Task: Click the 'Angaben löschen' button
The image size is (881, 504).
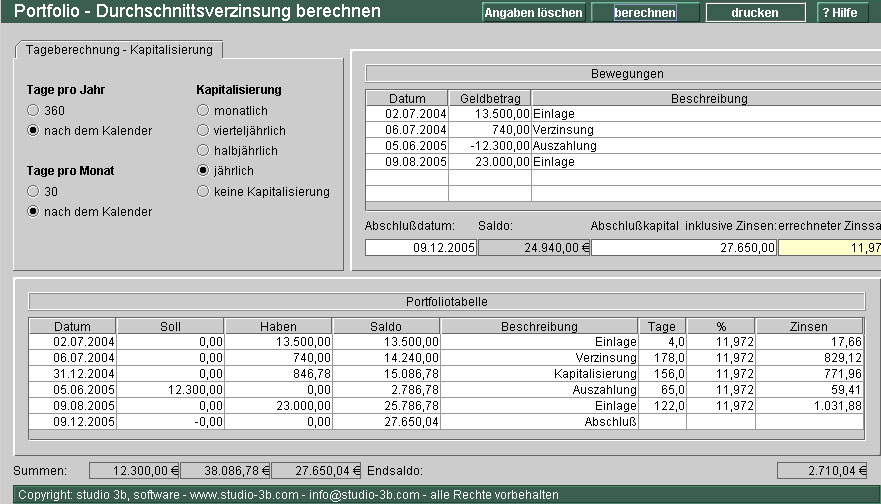Action: (x=533, y=13)
